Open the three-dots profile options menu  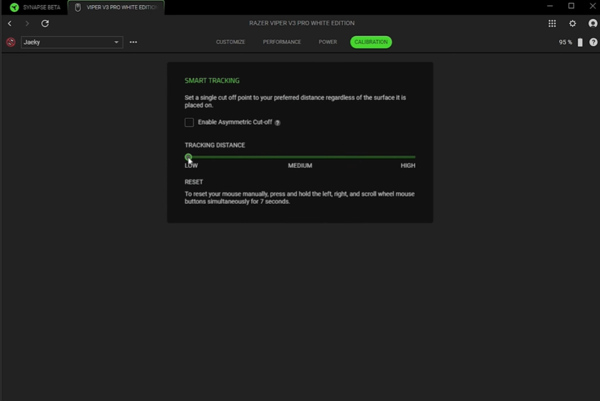(133, 43)
